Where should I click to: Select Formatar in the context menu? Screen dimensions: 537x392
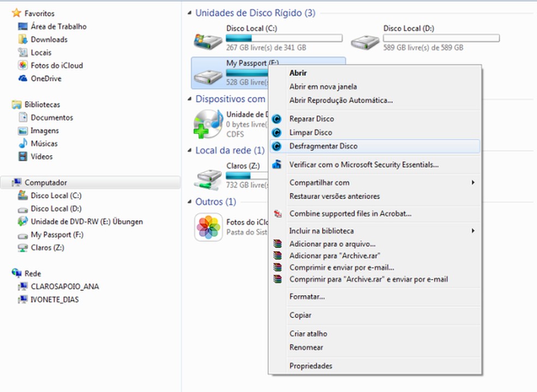tap(375, 296)
